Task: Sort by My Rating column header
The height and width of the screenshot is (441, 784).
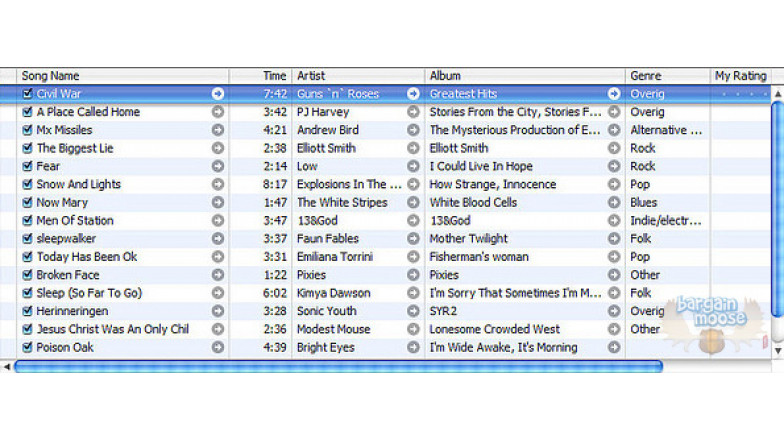Action: click(x=740, y=76)
